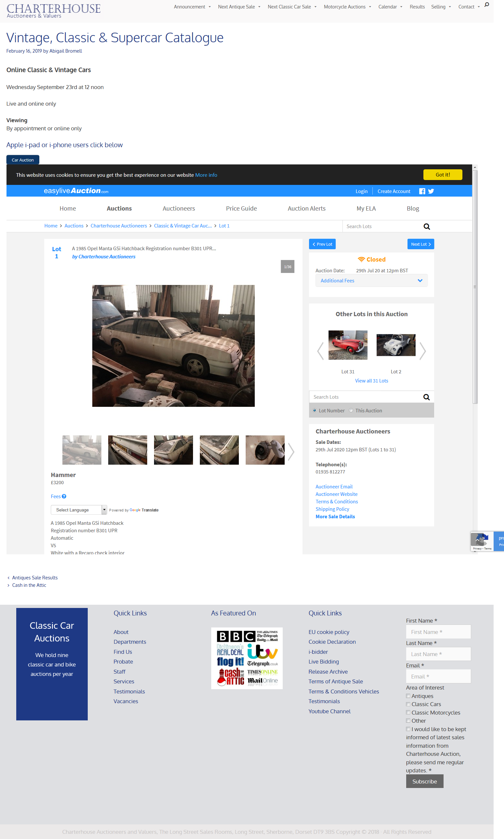
Task: Advance the photo thumbnail strip
Action: [x=291, y=452]
